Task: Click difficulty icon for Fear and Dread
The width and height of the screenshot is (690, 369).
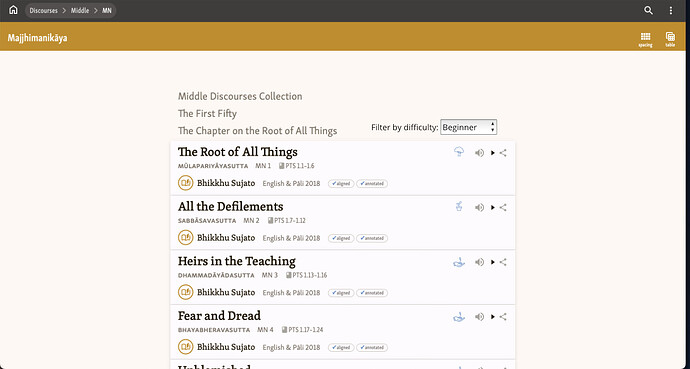Action: pos(459,317)
